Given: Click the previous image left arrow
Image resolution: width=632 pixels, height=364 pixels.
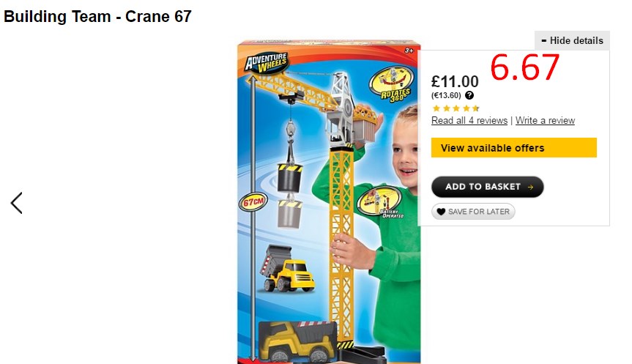Looking at the screenshot, I should click(x=16, y=203).
